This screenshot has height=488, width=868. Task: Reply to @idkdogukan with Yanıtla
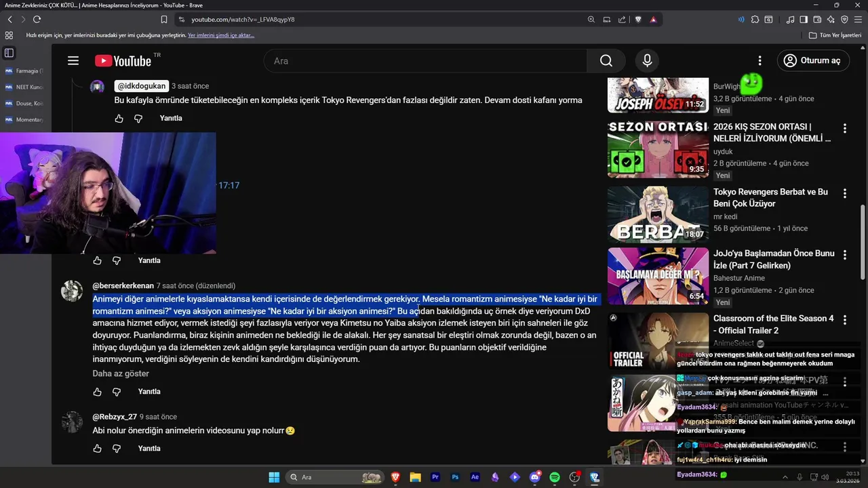point(171,118)
